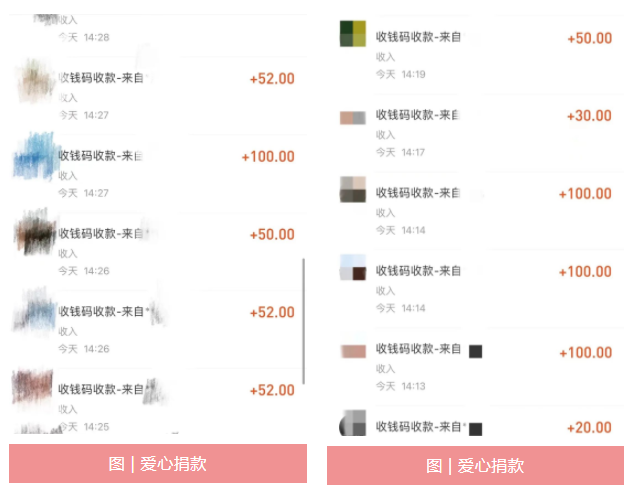
Task: Click 爱心捐款 banner below the 14:25 payment
Action: coord(158,464)
